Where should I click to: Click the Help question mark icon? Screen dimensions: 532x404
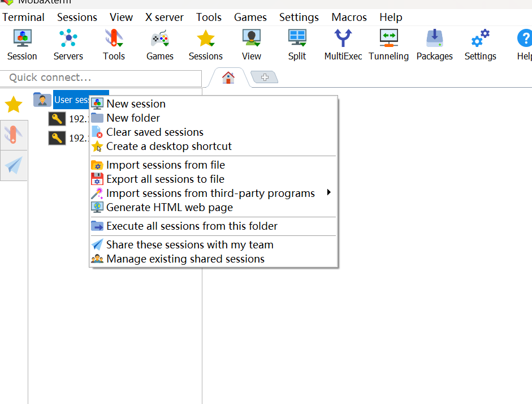pos(524,45)
